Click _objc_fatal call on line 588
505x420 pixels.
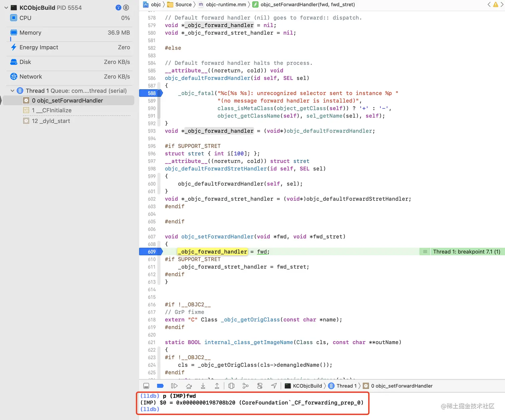pos(196,93)
